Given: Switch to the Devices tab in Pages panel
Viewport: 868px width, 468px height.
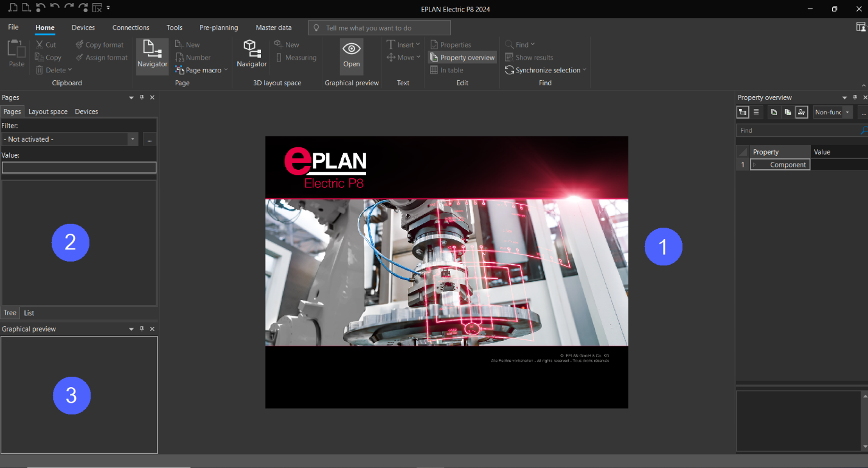Looking at the screenshot, I should 86,111.
